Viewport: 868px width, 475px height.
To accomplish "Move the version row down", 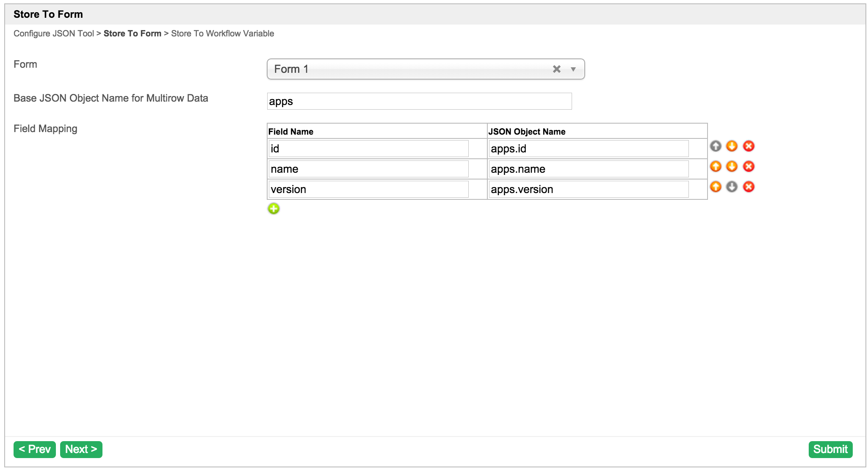I will pyautogui.click(x=732, y=187).
